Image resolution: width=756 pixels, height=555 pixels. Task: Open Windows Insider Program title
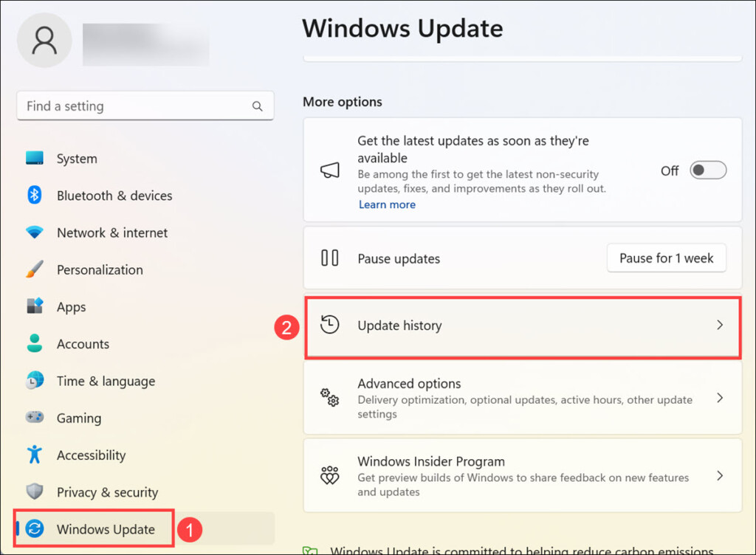pyautogui.click(x=431, y=461)
